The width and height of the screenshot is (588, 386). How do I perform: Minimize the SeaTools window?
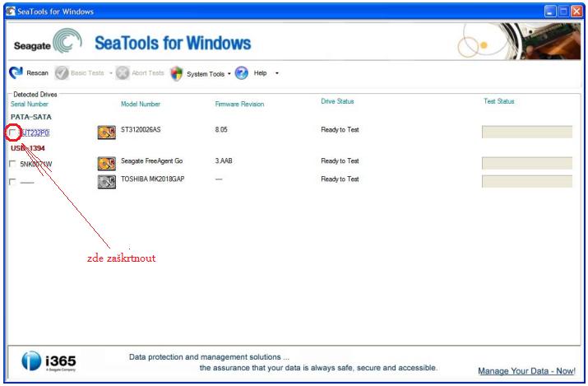tap(550, 12)
